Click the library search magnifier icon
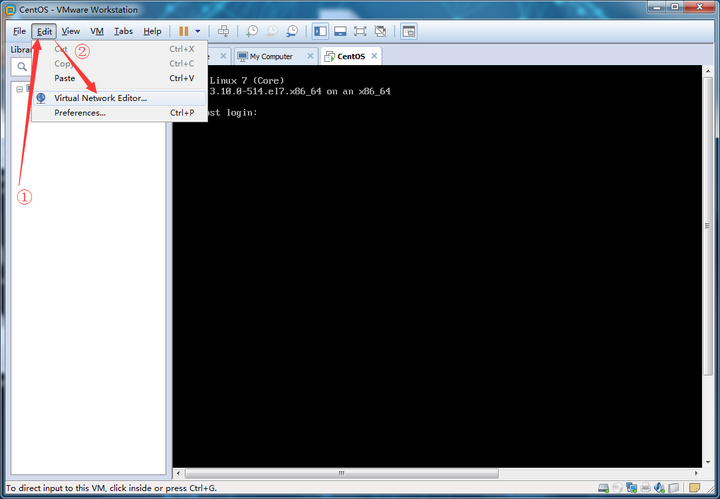The image size is (720, 499). point(22,67)
